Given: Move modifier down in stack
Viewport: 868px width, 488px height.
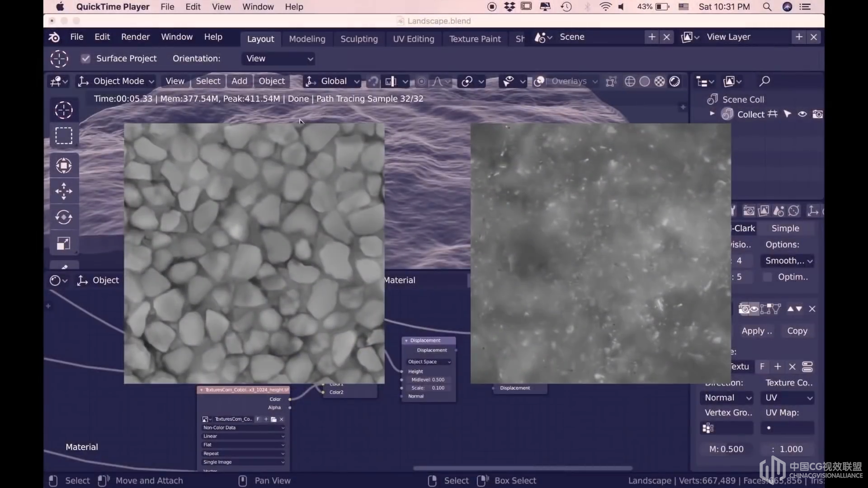Looking at the screenshot, I should pyautogui.click(x=799, y=309).
